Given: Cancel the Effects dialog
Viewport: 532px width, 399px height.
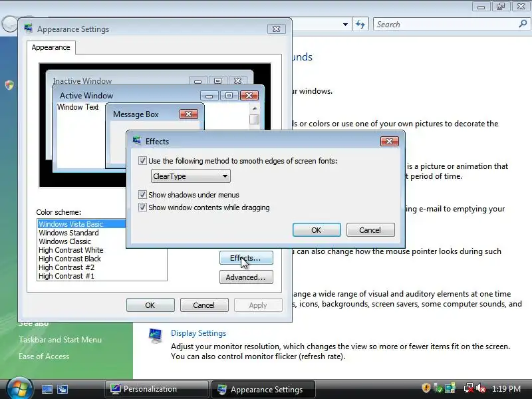Looking at the screenshot, I should pyautogui.click(x=370, y=229).
